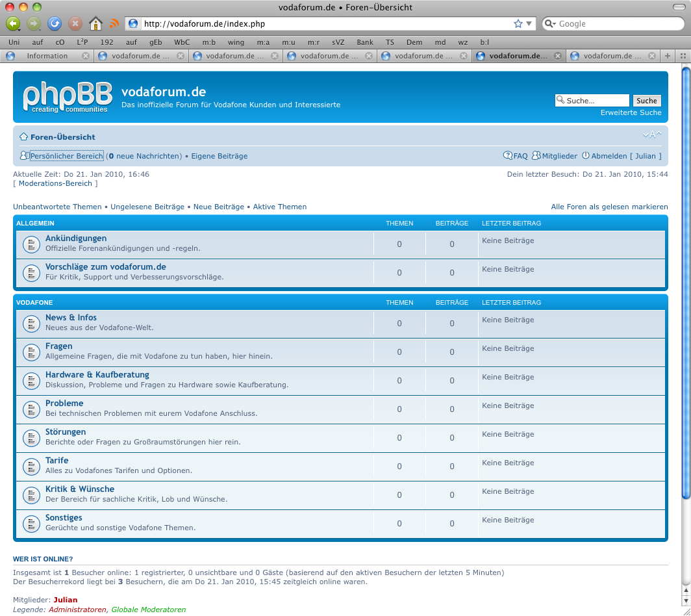Click the phpBB logo
The width and height of the screenshot is (691, 616).
65,98
